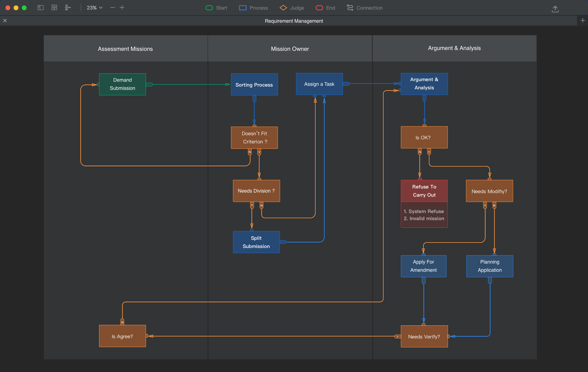Zoom out with the minus button

[x=112, y=8]
